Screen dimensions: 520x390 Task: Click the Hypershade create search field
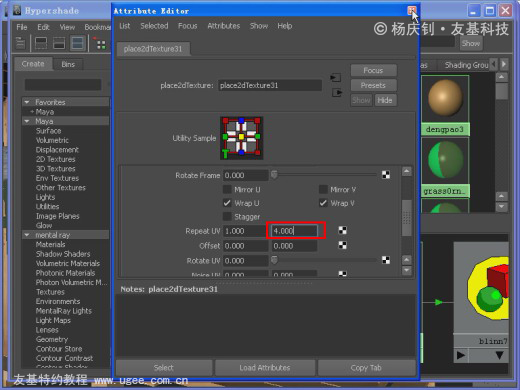[63, 85]
